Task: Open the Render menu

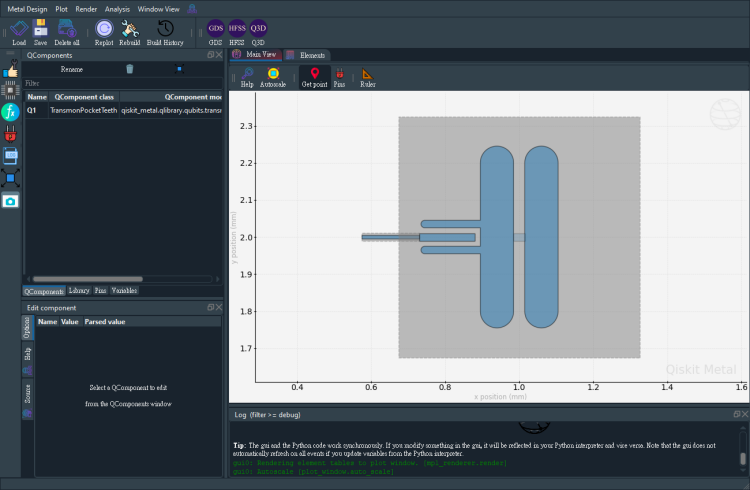Action: tap(86, 9)
